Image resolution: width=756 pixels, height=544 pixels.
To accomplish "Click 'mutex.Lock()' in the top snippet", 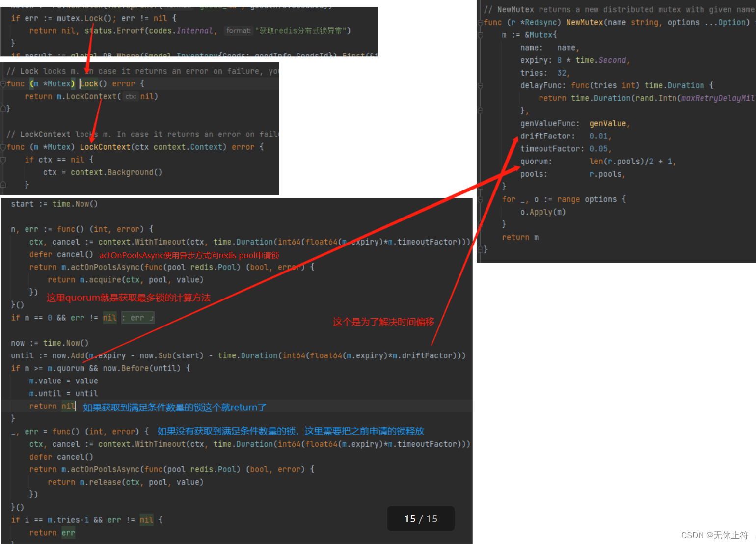I will pos(87,18).
